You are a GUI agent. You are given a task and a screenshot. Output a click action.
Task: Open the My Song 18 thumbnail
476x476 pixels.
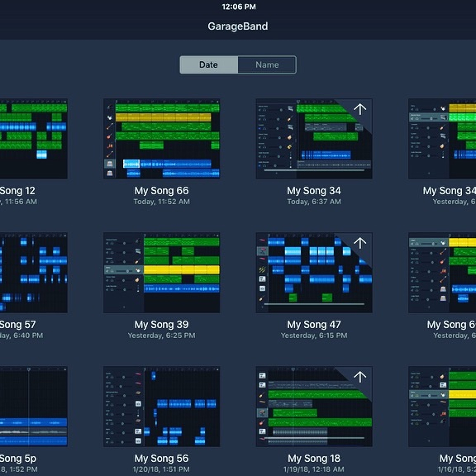pyautogui.click(x=314, y=407)
